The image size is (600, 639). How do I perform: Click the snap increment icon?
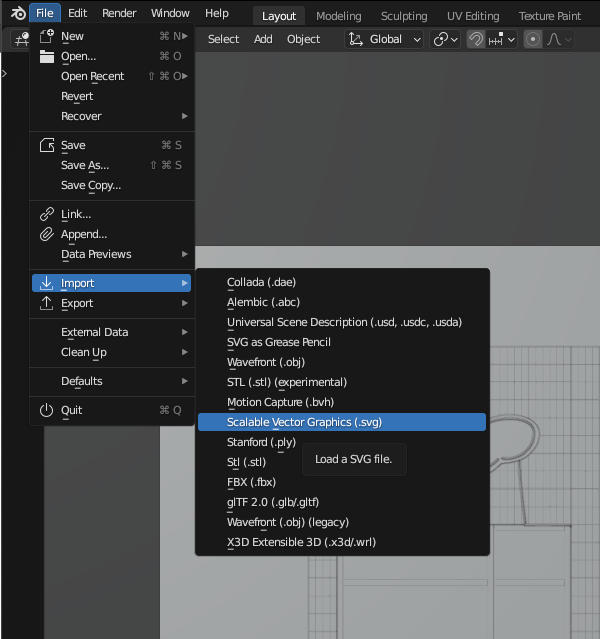[x=496, y=39]
